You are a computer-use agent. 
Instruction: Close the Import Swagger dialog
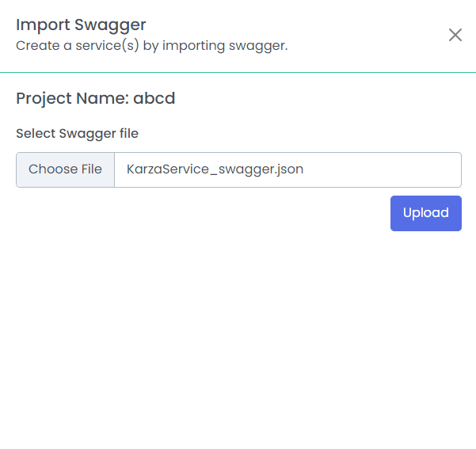tap(455, 35)
